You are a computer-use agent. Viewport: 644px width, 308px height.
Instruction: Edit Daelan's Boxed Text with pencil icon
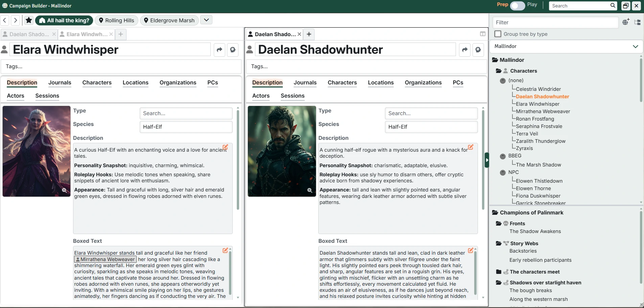click(470, 250)
